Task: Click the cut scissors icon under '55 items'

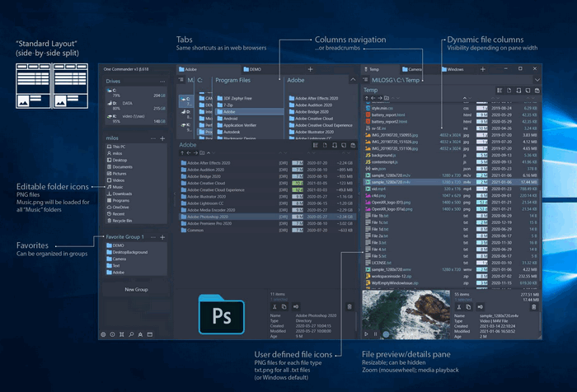Action: (x=459, y=307)
